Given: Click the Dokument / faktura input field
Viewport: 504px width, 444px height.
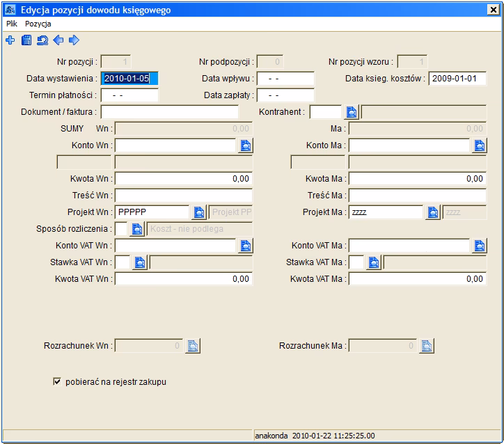Looking at the screenshot, I should [169, 112].
